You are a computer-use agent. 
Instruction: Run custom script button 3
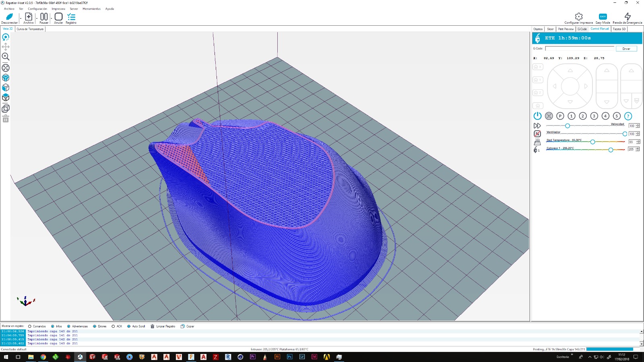point(594,116)
